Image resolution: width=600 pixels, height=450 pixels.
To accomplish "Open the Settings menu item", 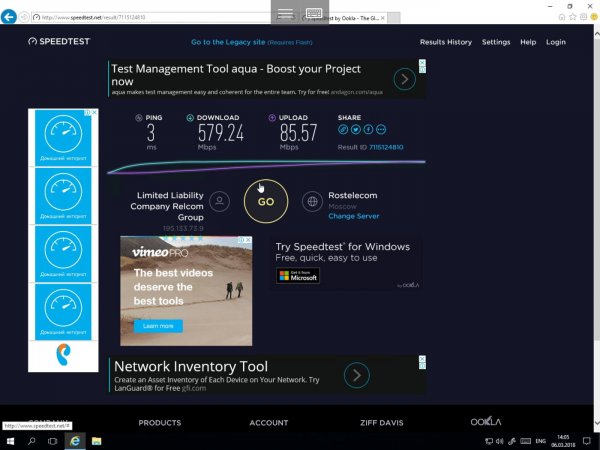I will point(496,42).
